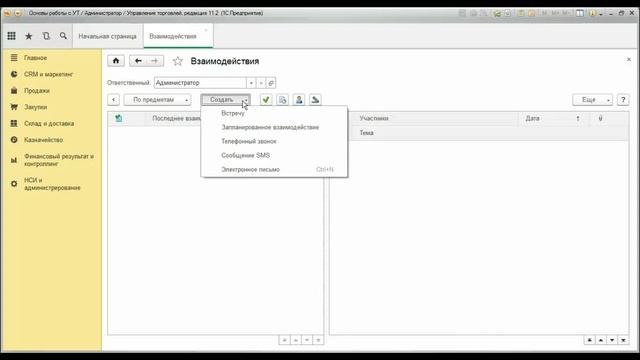
Task: Clear the Ответственный field with x button
Action: point(261,83)
